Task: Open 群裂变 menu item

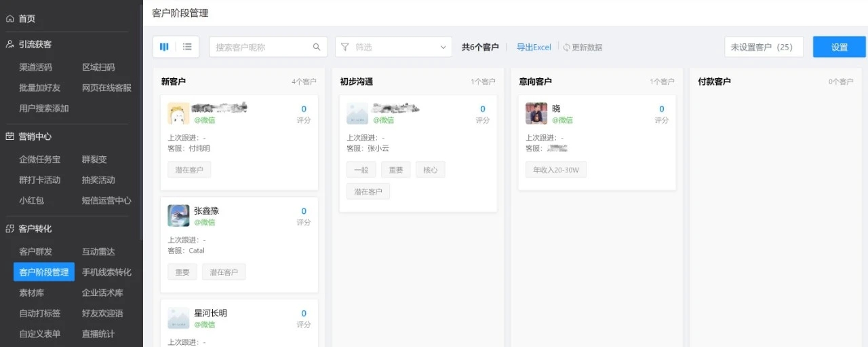Action: pyautogui.click(x=94, y=160)
